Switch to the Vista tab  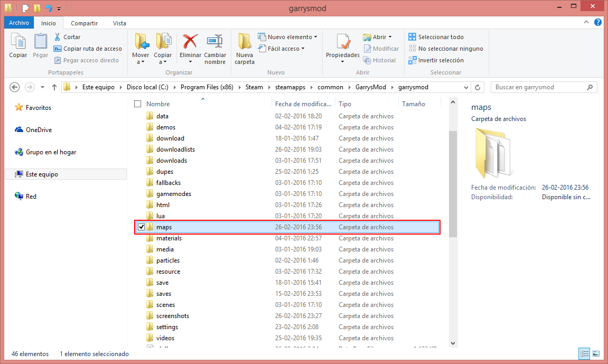pyautogui.click(x=119, y=23)
